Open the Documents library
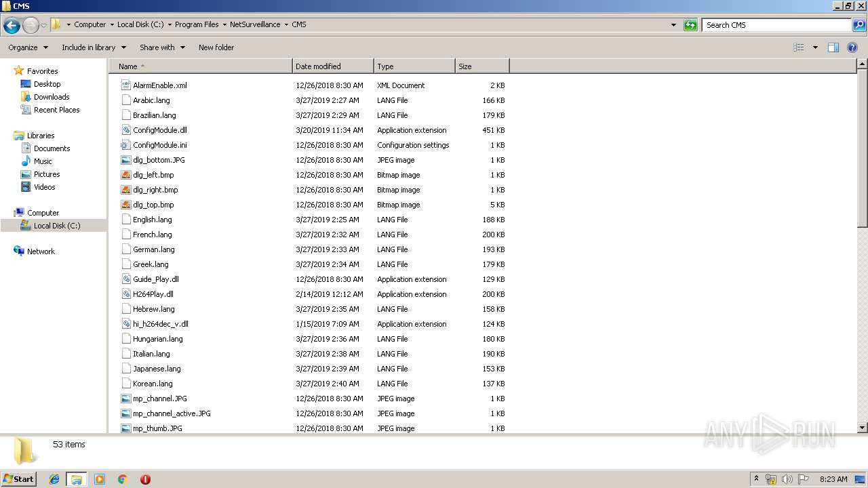Viewport: 868px width, 488px height. 52,148
